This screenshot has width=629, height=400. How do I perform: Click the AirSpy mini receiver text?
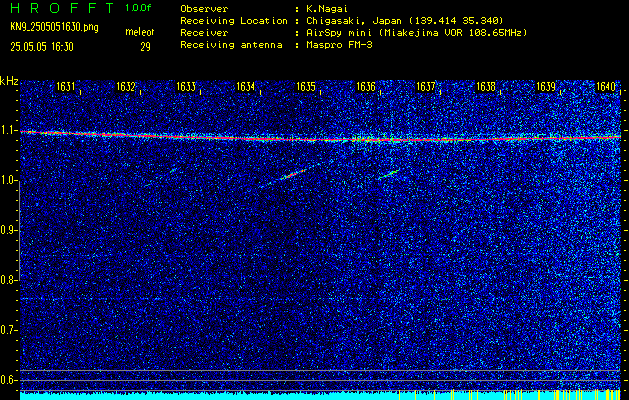tap(416, 33)
